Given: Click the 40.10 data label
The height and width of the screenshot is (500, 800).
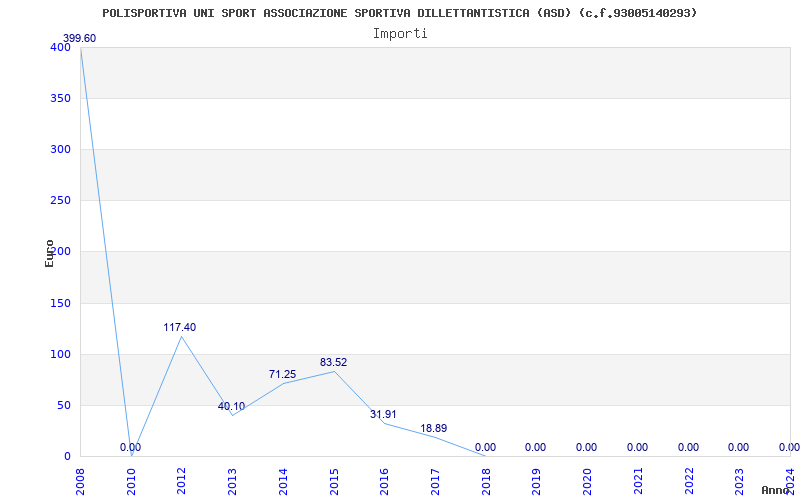Looking at the screenshot, I should (231, 406).
